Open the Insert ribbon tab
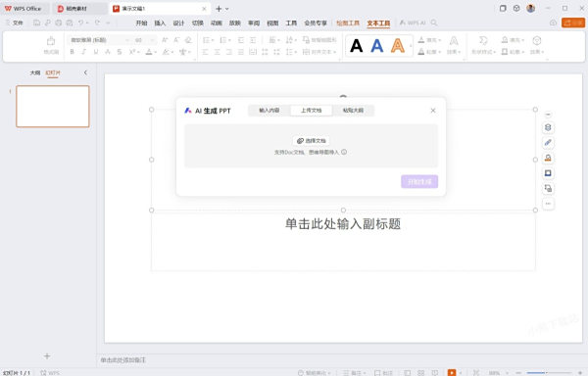588x376 pixels. tap(160, 23)
